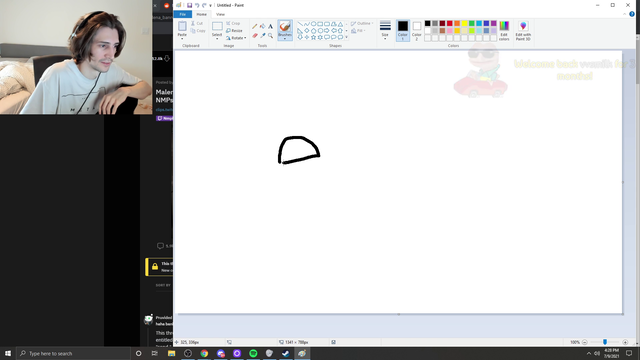Open File Explorer from the taskbar
Screen dimensions: 640x360
[171, 353]
